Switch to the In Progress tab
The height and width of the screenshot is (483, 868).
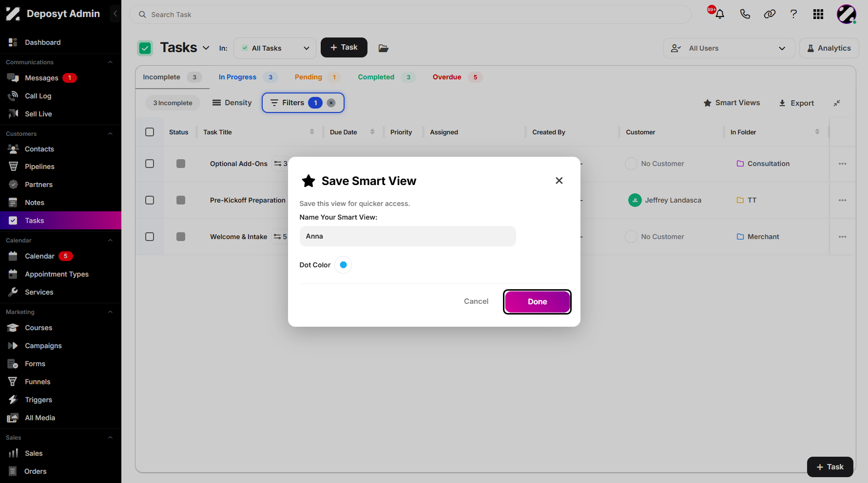click(248, 77)
